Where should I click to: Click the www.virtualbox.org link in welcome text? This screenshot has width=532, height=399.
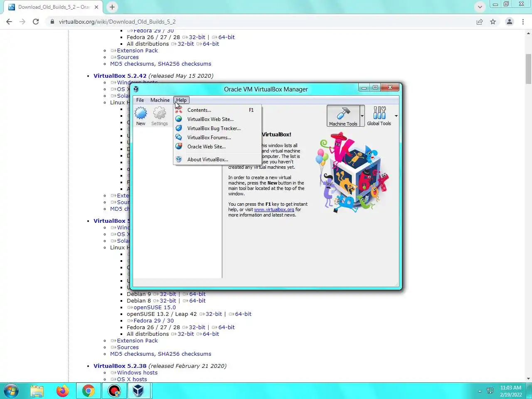coord(274,210)
